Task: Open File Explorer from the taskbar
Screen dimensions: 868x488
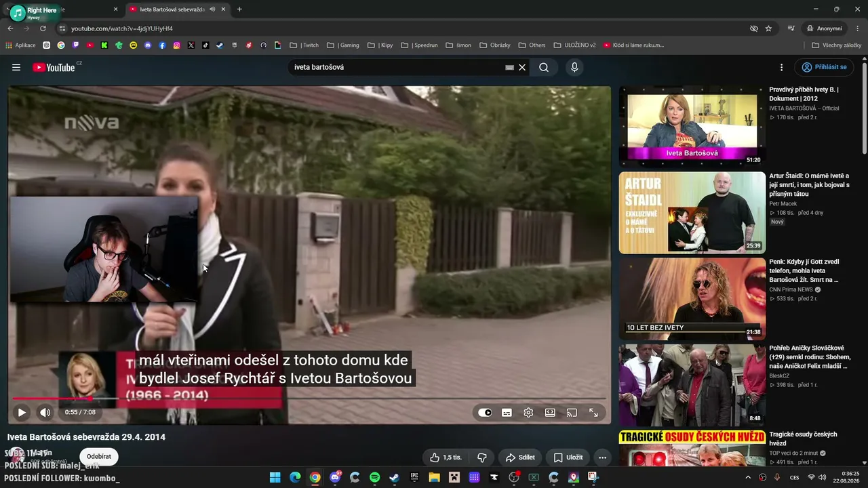Action: (x=434, y=477)
